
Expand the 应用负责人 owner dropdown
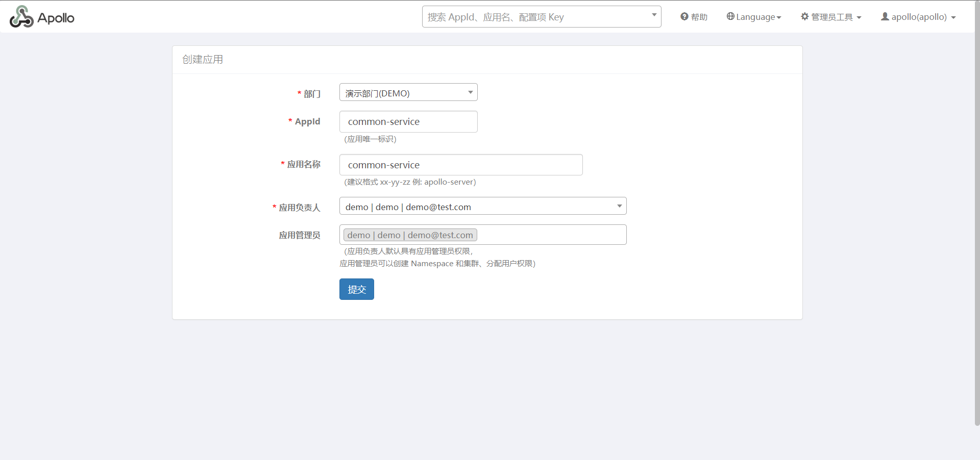482,206
